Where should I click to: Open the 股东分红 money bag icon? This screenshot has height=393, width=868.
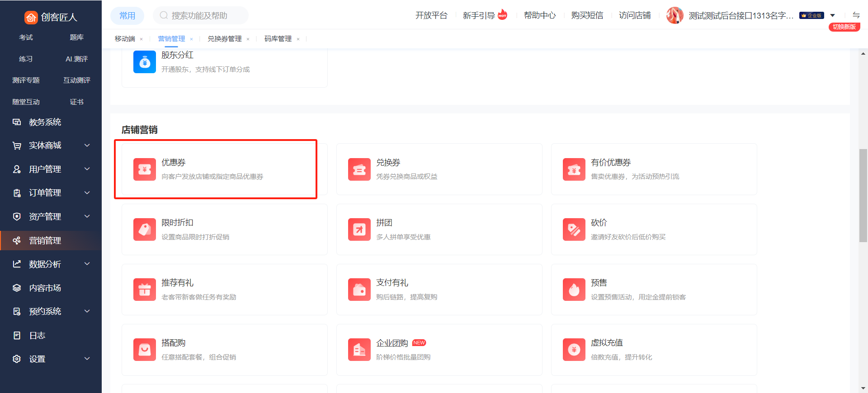[144, 62]
